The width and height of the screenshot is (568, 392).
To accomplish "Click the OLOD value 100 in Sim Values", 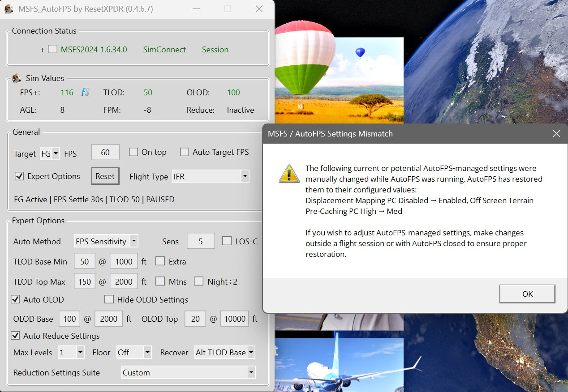I will (x=233, y=93).
